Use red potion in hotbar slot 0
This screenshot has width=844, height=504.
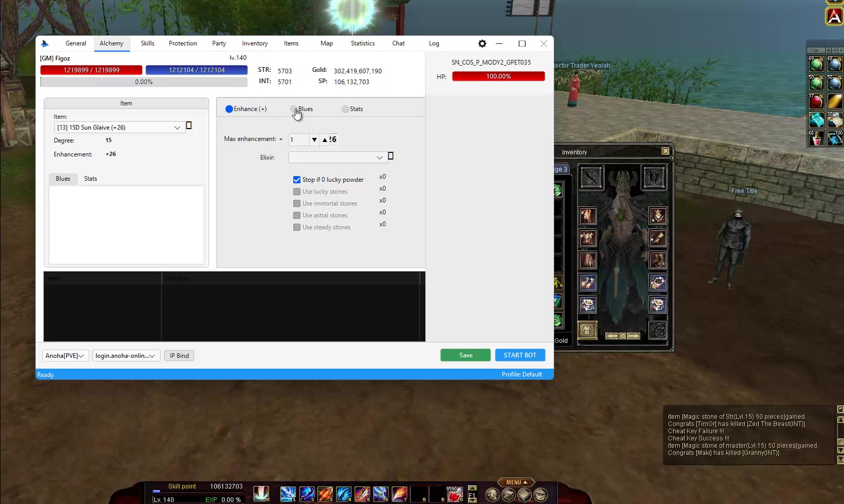(x=455, y=494)
